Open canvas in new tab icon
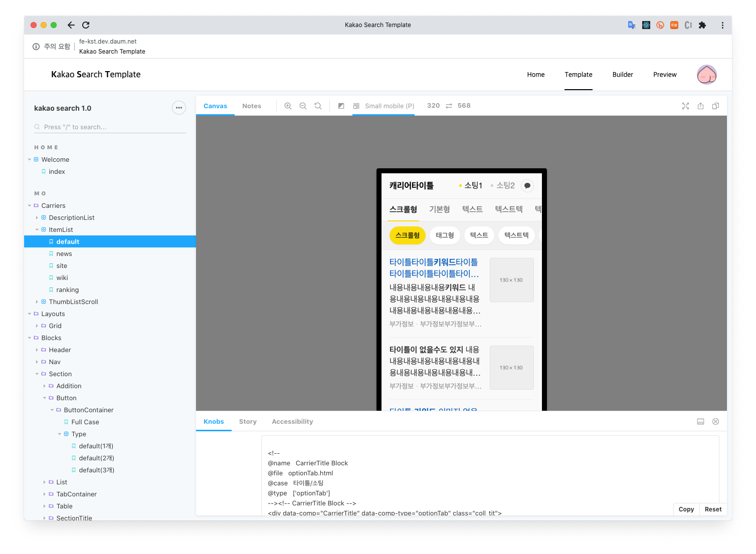This screenshot has width=756, height=554. click(x=700, y=106)
